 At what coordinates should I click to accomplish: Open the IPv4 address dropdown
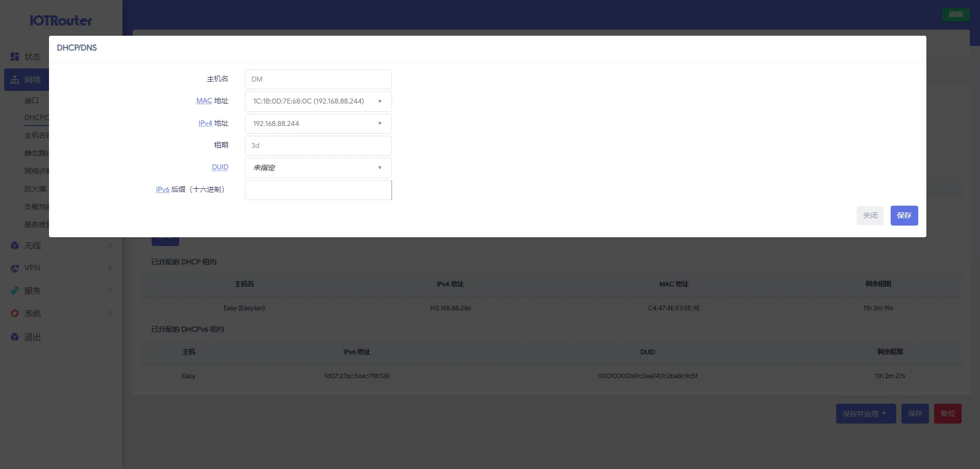coord(318,124)
